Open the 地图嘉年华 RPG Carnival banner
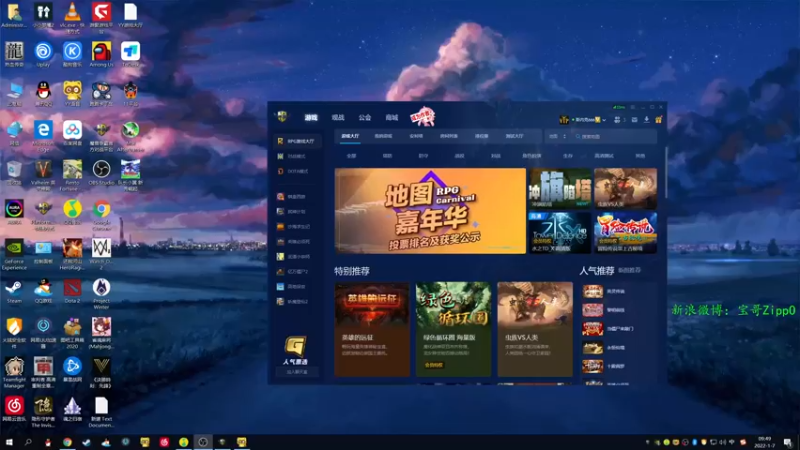800x450 pixels. pyautogui.click(x=430, y=211)
